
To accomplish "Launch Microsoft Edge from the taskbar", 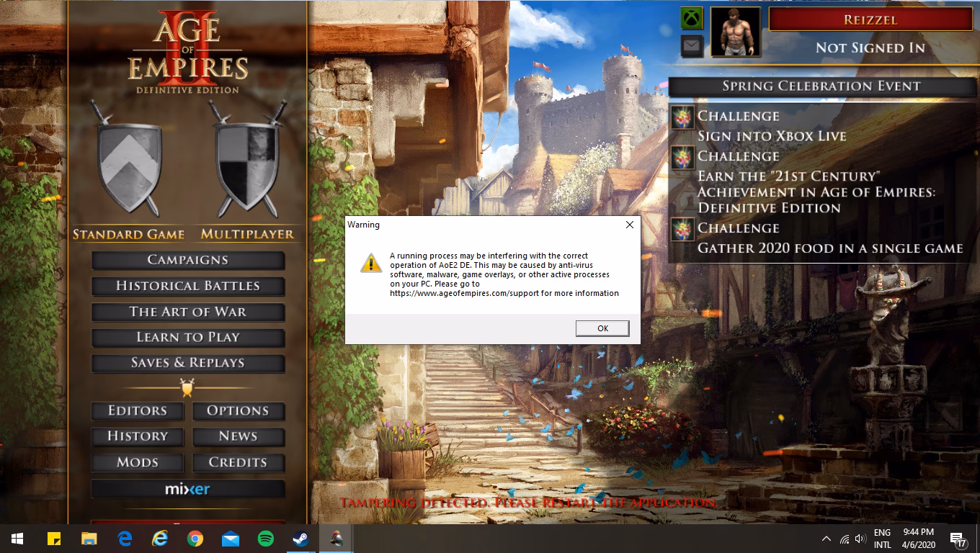I will coord(124,539).
